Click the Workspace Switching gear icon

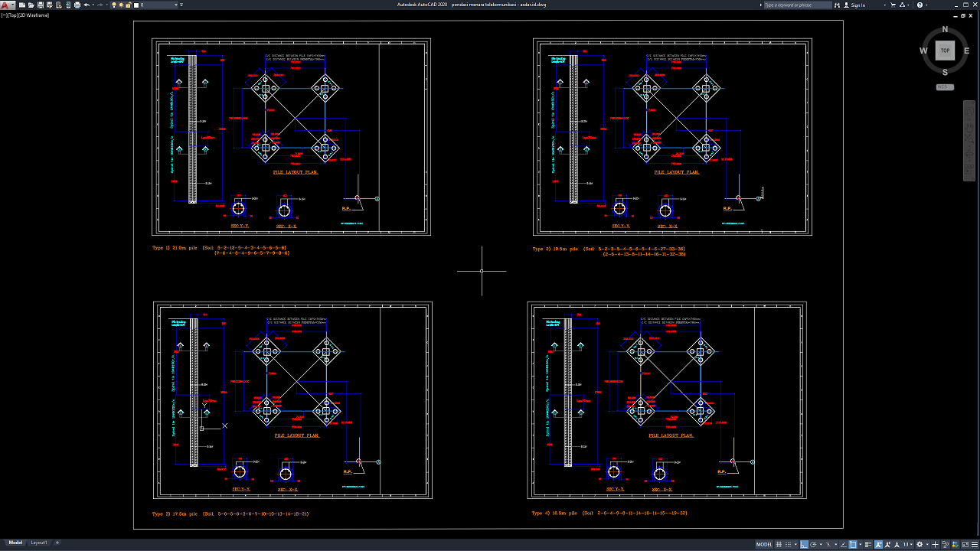pyautogui.click(x=920, y=544)
